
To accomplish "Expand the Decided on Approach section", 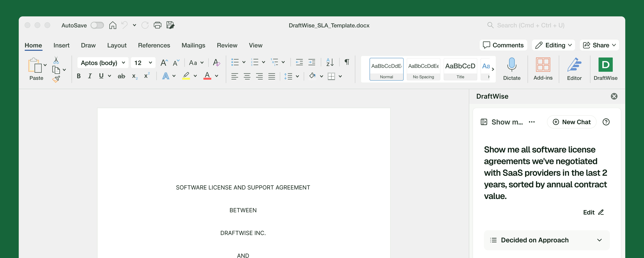I will click(x=547, y=240).
